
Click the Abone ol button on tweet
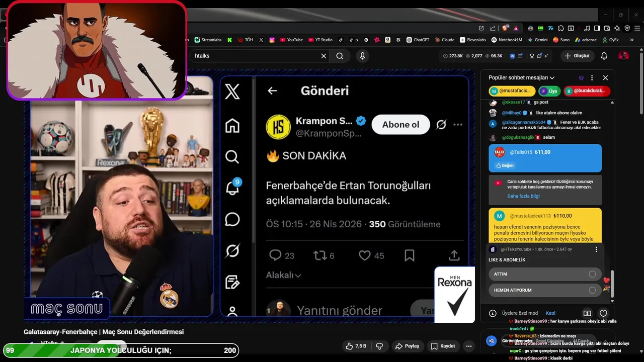tap(400, 125)
